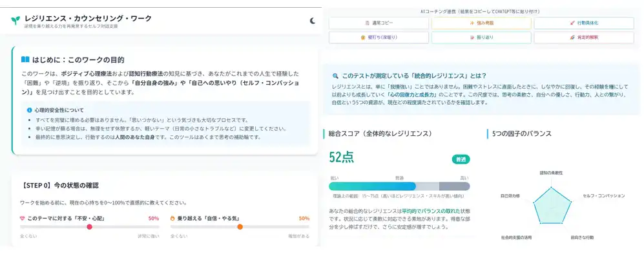Click the 振り返り button

click(x=481, y=38)
